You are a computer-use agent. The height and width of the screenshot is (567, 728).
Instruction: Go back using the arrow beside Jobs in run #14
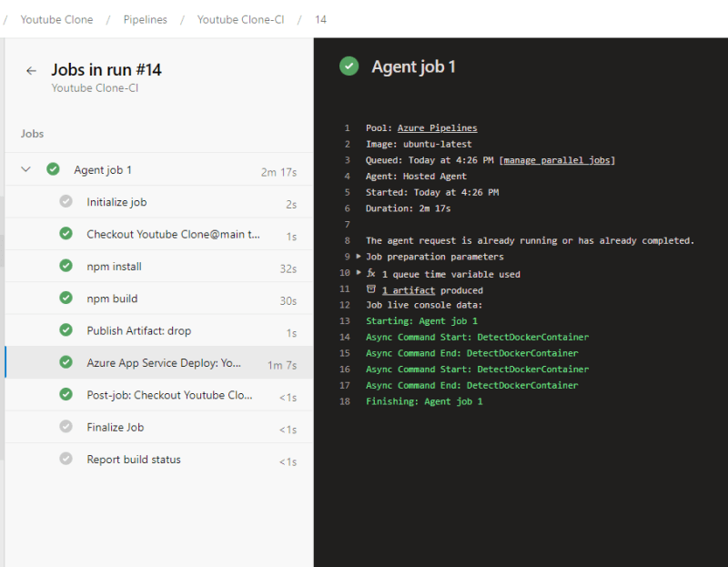[x=31, y=71]
